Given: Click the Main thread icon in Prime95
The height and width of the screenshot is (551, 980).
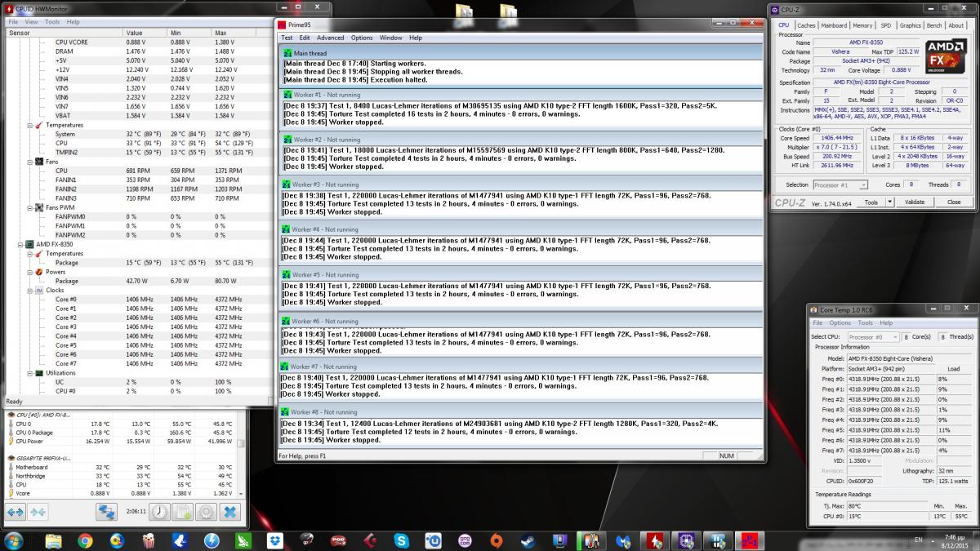Looking at the screenshot, I should [x=287, y=53].
